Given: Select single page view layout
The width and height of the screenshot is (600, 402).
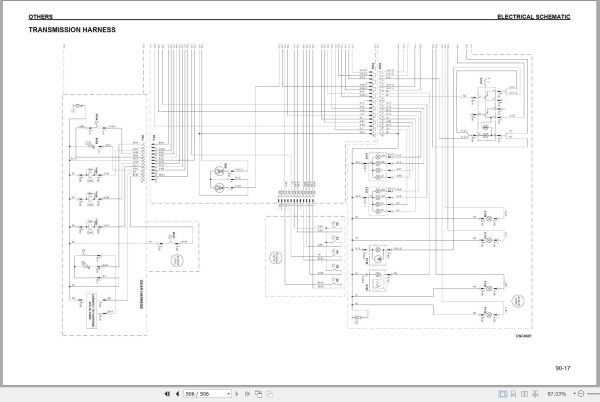Looking at the screenshot, I should coord(503,394).
